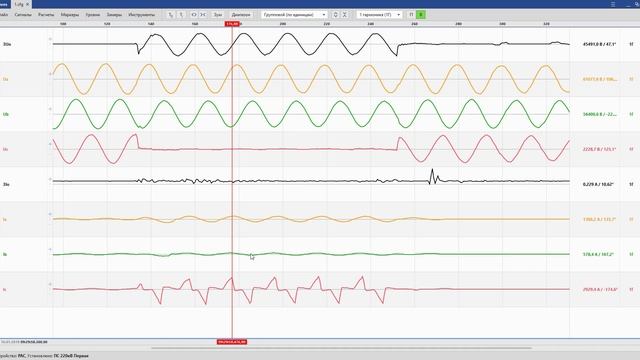Click the 1Г harmonic indicator of Ic row
Image resolution: width=640 pixels, height=360 pixels.
(631, 289)
